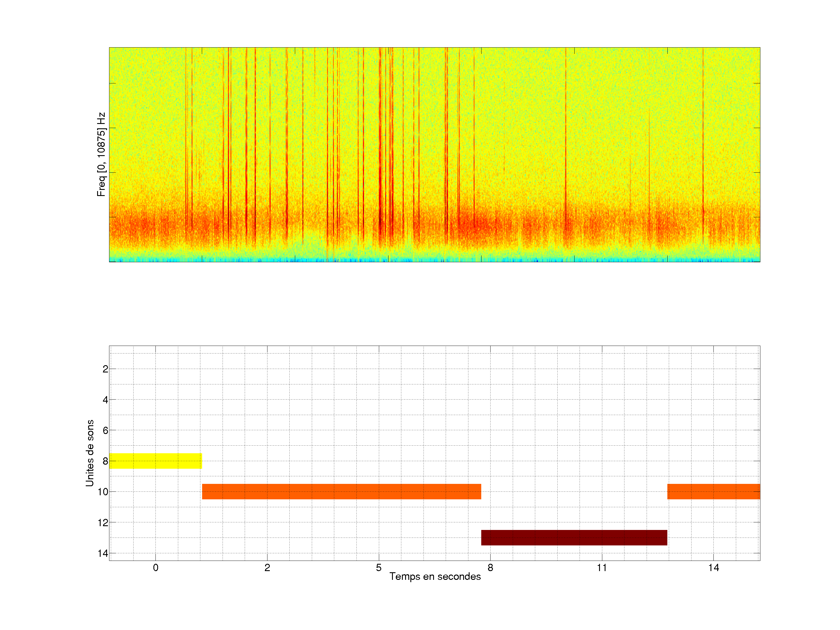This screenshot has width=840, height=630.
Task: Click y-axis tick label 6 on lower plot
Action: coord(105,430)
